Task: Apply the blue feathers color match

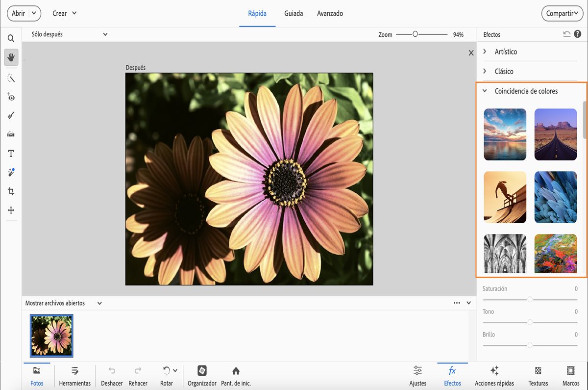Action: (556, 197)
